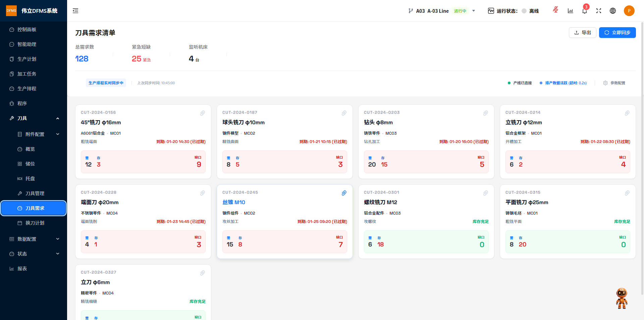Click the 产线已连接 status indicator
Viewport: 644px width, 320px height.
tap(520, 83)
